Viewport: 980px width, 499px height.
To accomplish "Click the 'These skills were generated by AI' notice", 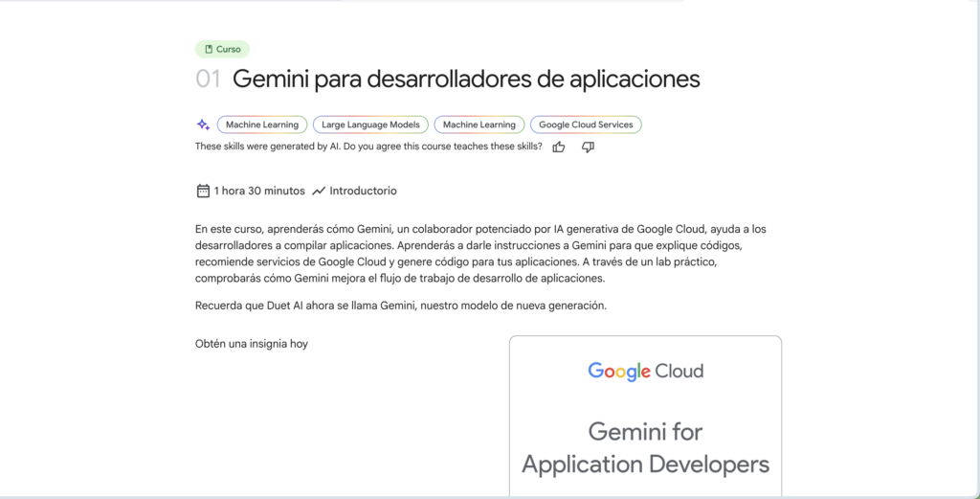I will click(368, 147).
